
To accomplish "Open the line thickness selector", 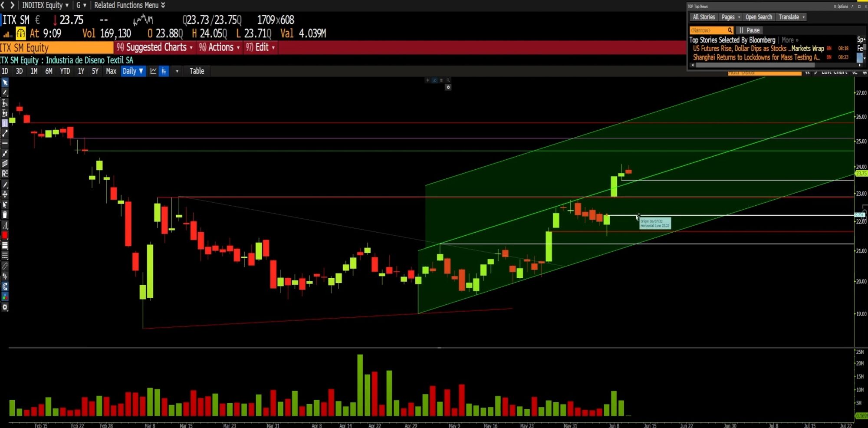I will coord(5,246).
